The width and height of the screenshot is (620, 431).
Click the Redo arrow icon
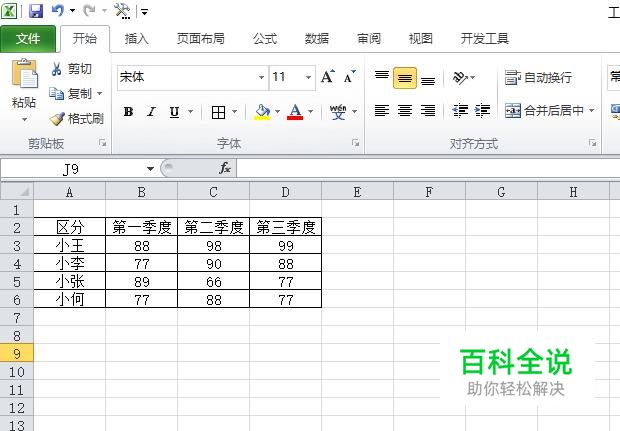click(x=89, y=11)
